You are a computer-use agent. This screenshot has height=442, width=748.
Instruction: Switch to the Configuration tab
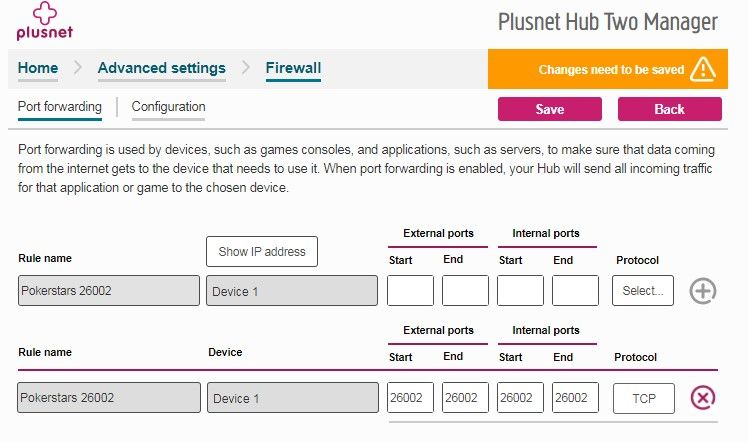168,107
